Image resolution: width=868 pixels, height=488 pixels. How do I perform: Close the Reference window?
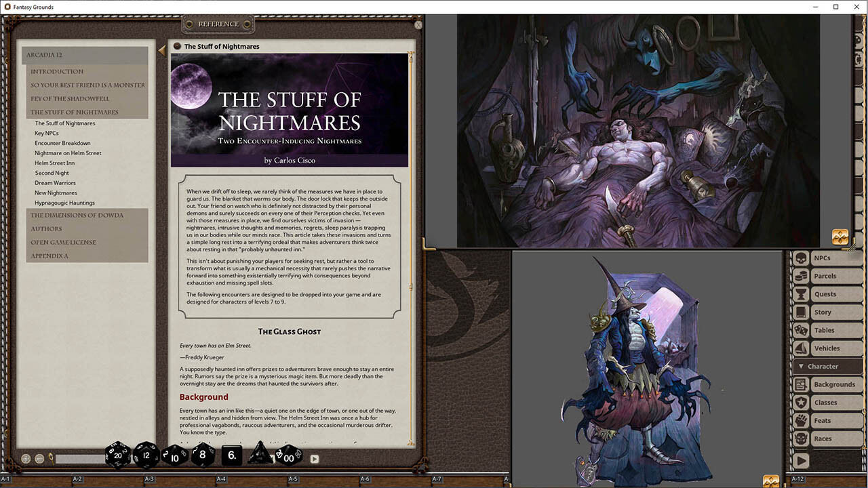[418, 25]
